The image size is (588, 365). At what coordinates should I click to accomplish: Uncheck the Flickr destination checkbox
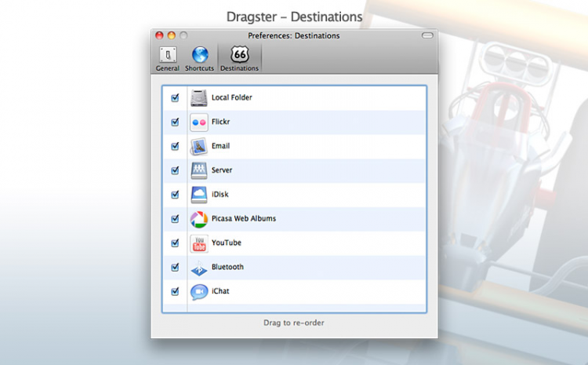click(175, 122)
